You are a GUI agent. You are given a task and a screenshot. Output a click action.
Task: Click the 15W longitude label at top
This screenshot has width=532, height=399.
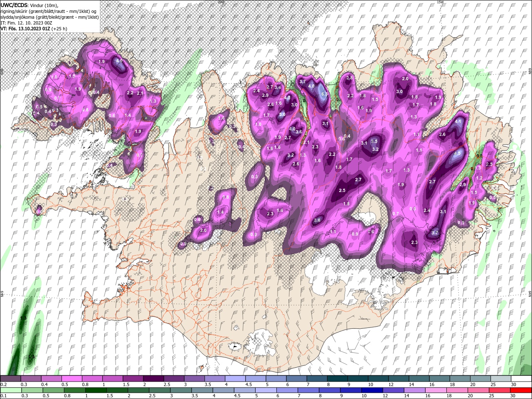point(440,2)
